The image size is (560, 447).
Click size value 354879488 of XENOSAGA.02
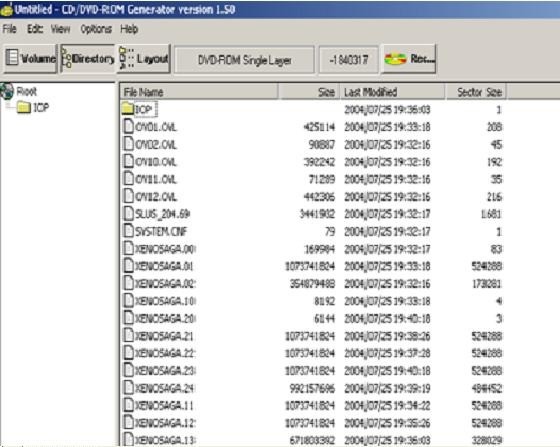coord(312,283)
